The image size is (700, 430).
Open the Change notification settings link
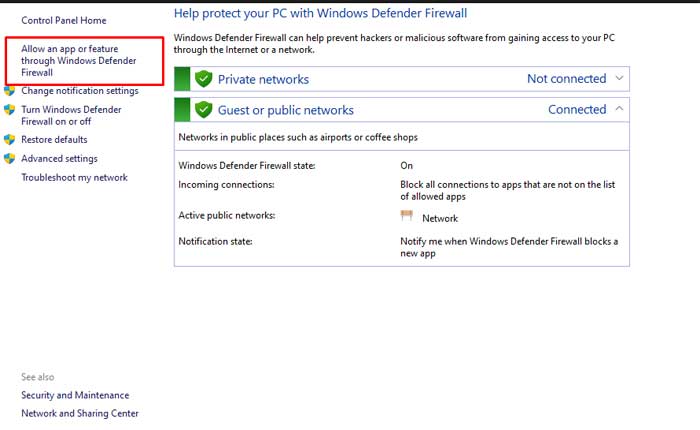(80, 91)
